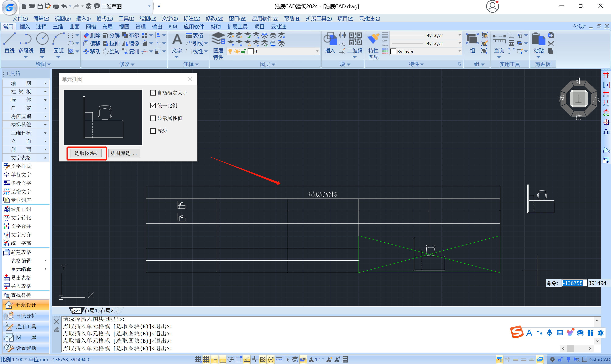Select the 直线 line drawing tool
Viewport: 611px width, 364px height.
click(10, 43)
